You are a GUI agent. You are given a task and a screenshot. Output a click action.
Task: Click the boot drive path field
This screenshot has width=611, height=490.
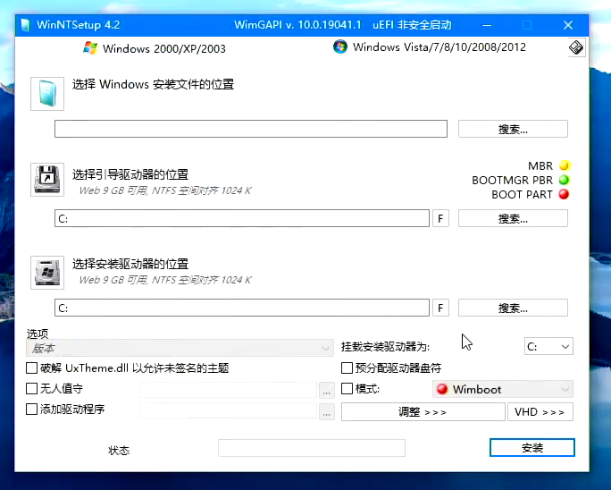(x=242, y=218)
